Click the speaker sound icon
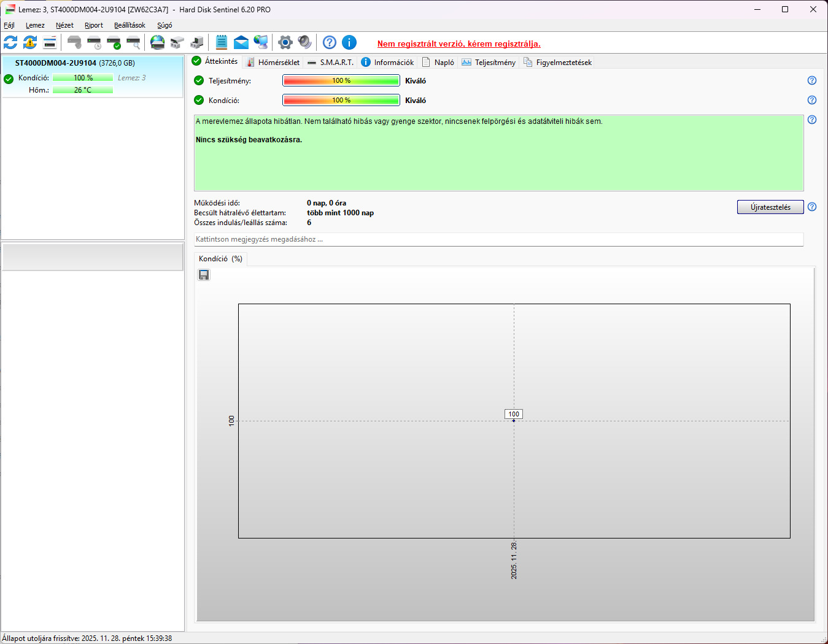 click(305, 42)
